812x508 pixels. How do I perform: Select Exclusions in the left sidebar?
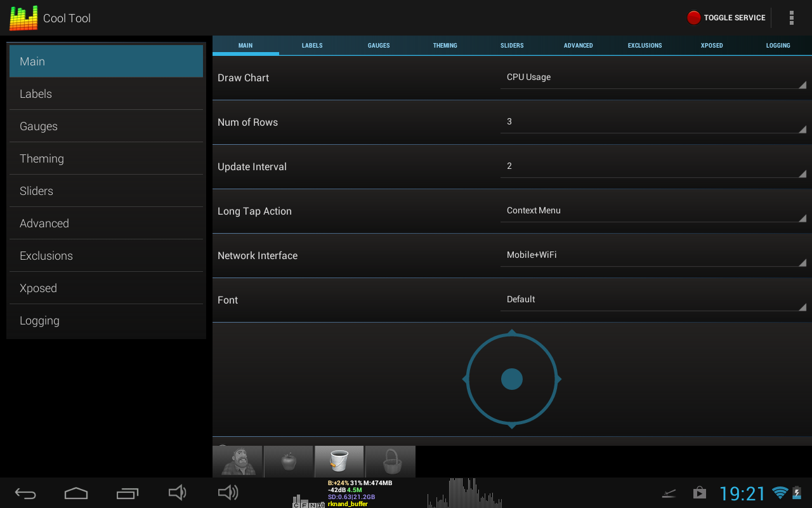coord(106,255)
